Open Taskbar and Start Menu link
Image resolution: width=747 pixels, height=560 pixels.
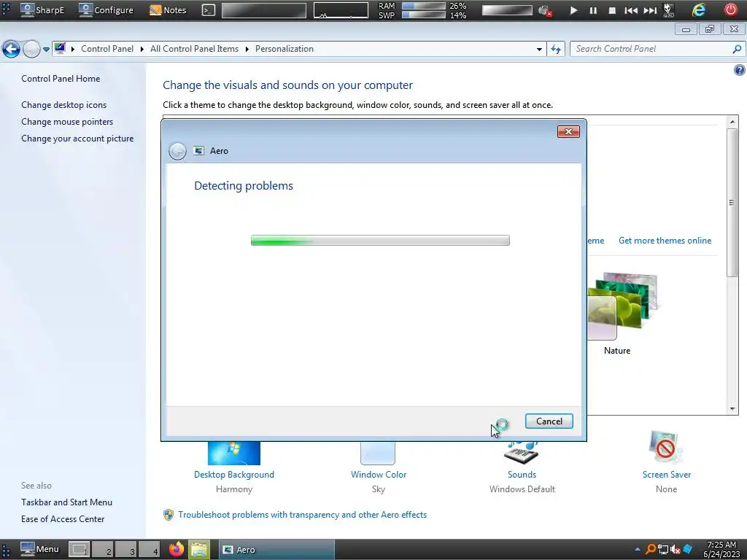[66, 502]
